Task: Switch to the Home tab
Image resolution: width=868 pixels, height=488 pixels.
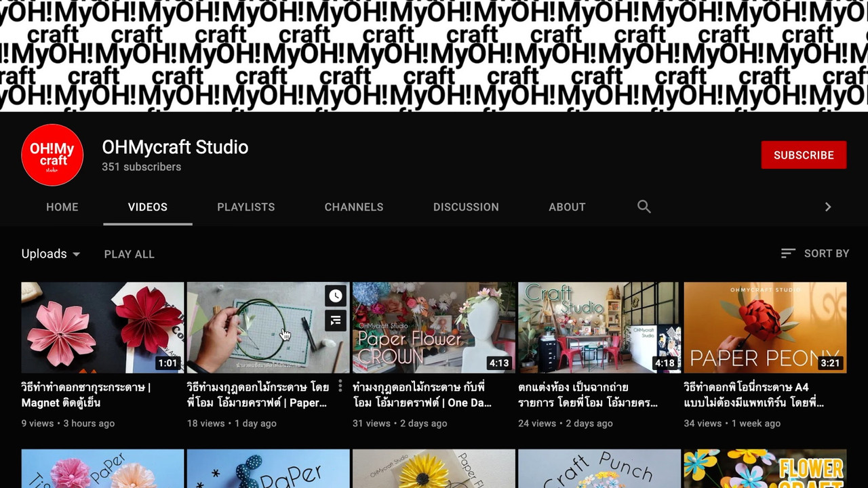Action: pyautogui.click(x=62, y=207)
